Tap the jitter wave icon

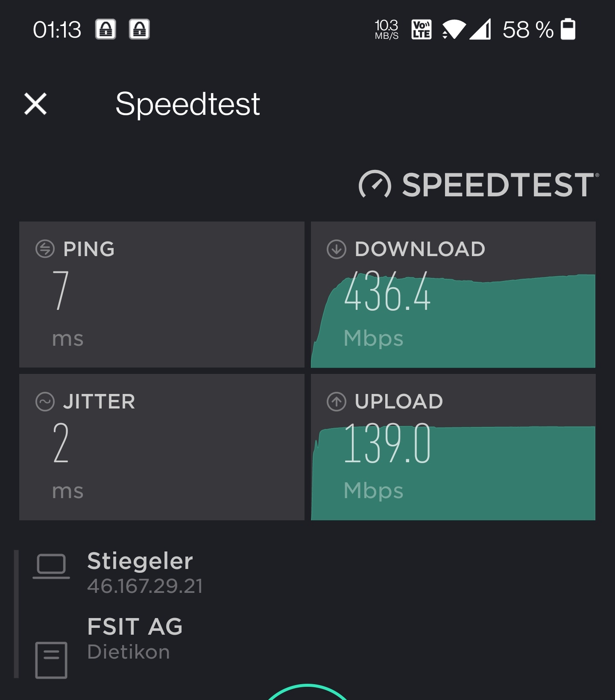[x=45, y=402]
